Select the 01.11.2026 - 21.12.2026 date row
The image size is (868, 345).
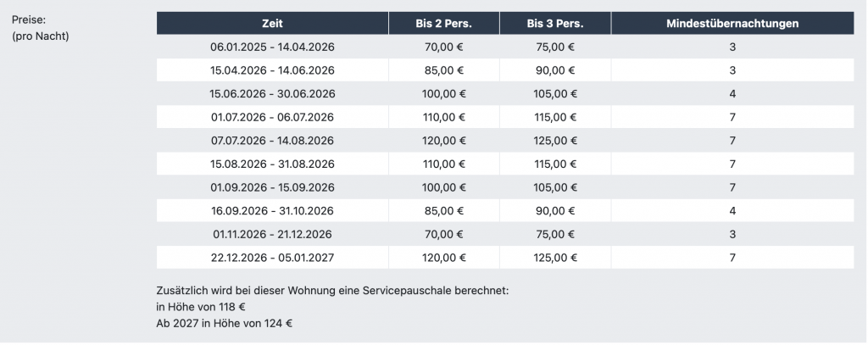(272, 234)
